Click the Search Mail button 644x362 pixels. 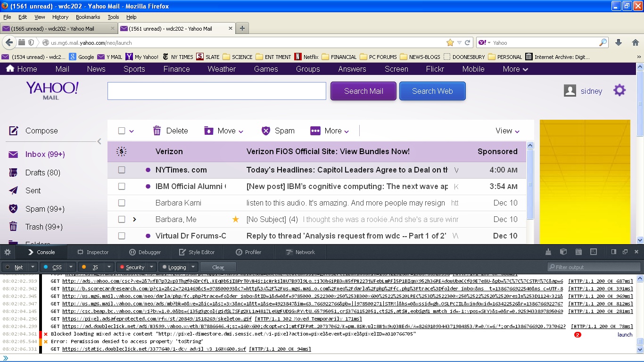(363, 91)
